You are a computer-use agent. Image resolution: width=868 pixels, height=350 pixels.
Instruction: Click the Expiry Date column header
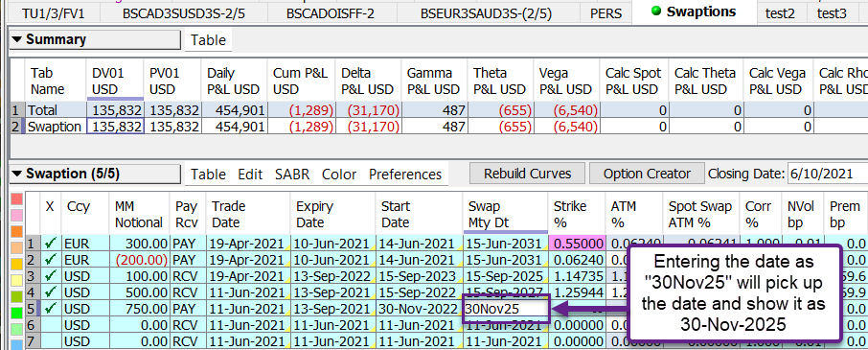tap(332, 215)
